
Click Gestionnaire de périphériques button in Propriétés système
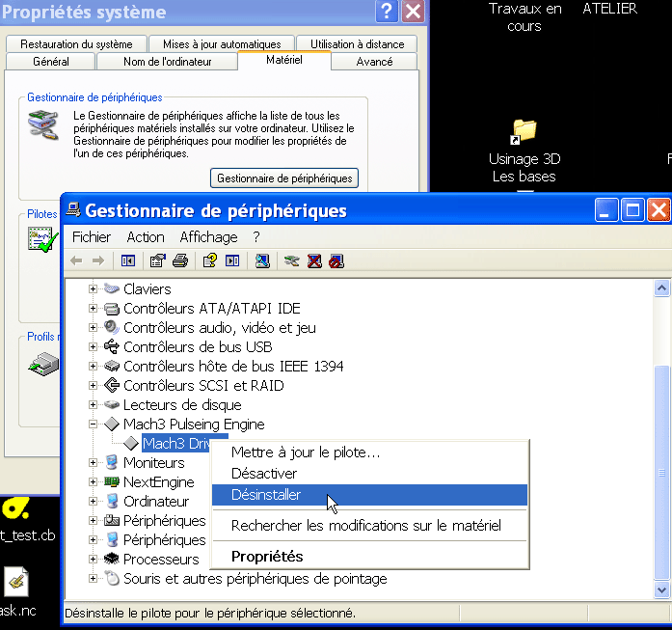[x=284, y=178]
